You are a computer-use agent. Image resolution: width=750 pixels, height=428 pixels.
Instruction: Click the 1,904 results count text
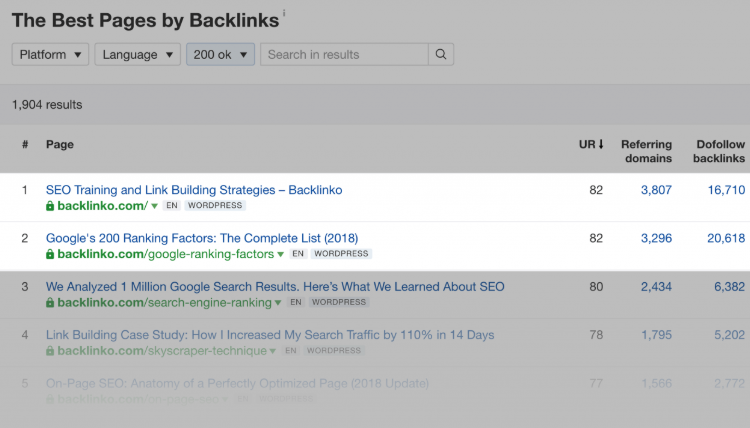pyautogui.click(x=47, y=105)
